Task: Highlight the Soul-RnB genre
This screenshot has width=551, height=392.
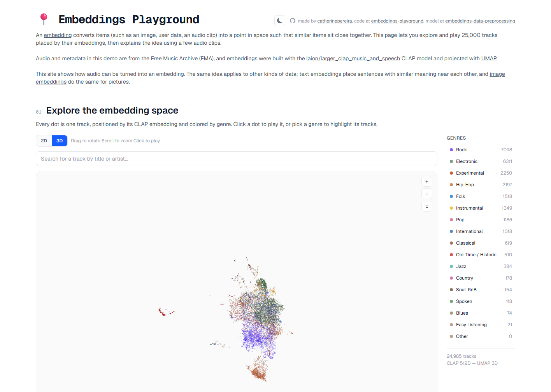Action: tap(481, 290)
